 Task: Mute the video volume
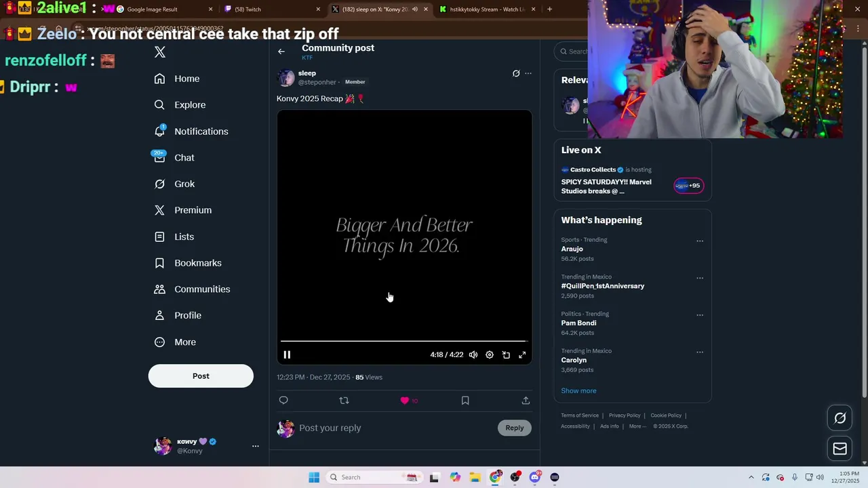(x=473, y=354)
